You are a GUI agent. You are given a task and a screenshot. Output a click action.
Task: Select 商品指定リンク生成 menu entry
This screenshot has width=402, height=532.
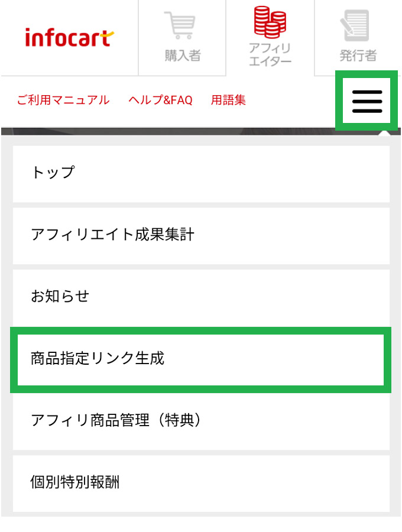coord(201,359)
